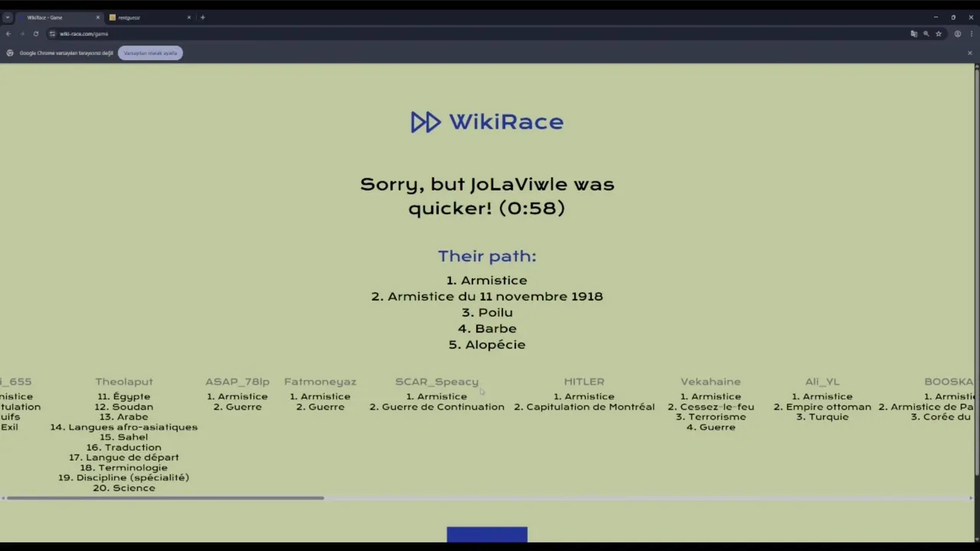Select path step '3. Poilu'
The width and height of the screenshot is (980, 551).
(487, 312)
